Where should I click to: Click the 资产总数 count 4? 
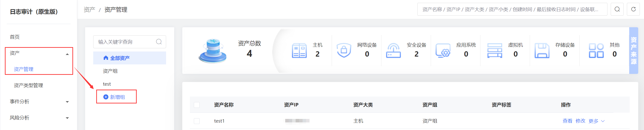tap(249, 53)
